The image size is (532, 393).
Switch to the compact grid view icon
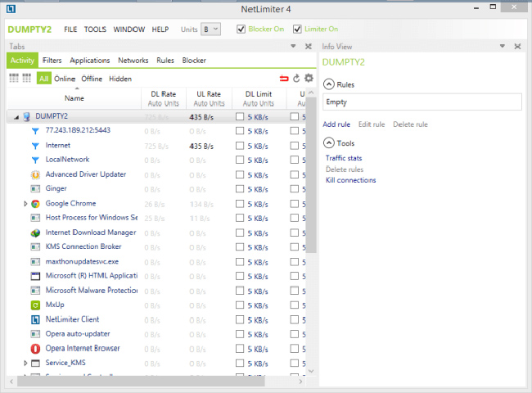[x=27, y=79]
